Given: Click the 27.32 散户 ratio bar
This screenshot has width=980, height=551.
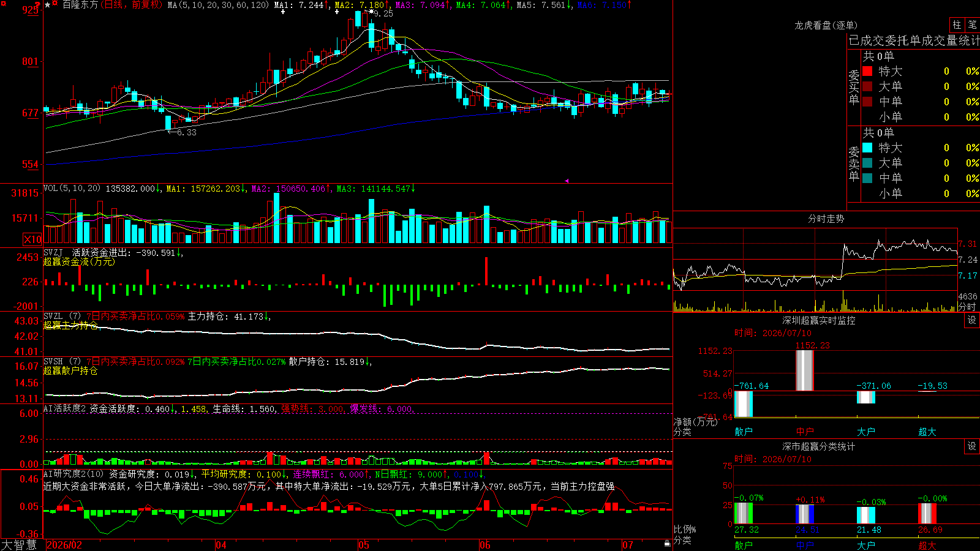Looking at the screenshot, I should pos(744,514).
